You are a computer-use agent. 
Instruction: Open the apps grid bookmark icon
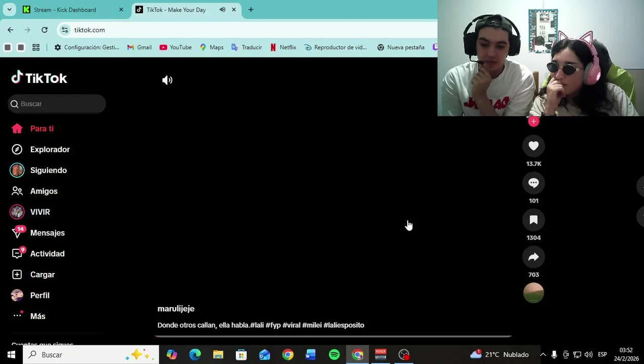[x=36, y=48]
